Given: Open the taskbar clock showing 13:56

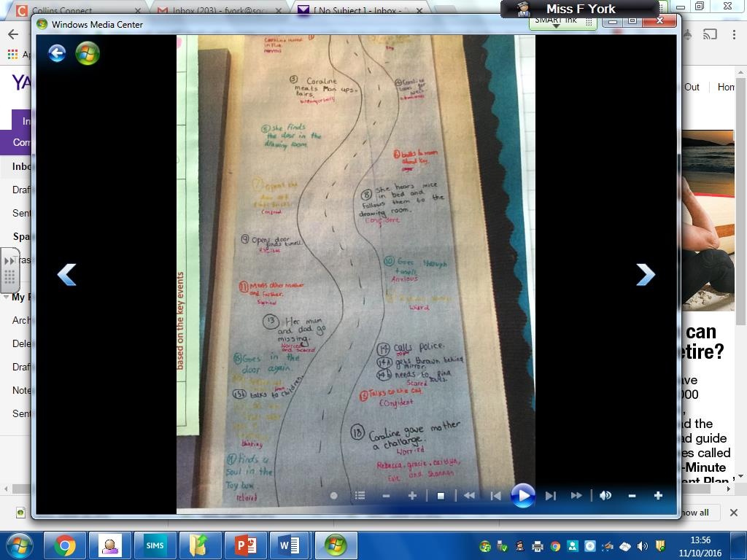Looking at the screenshot, I should [x=700, y=546].
